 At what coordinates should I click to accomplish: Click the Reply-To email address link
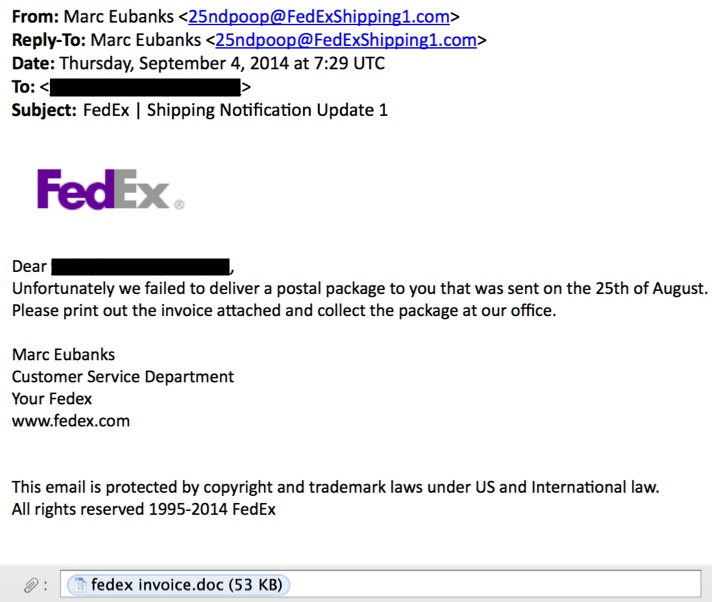346,40
